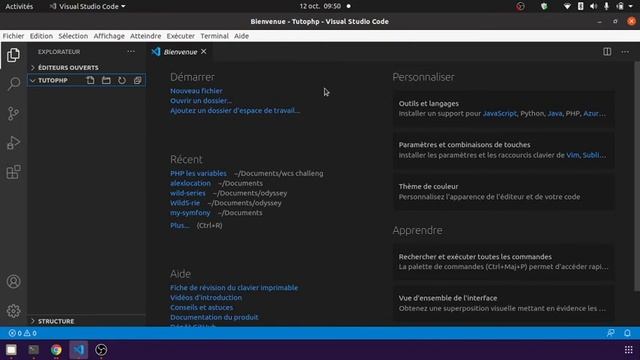Open the Fichier menu
Viewport: 640px width, 360px height.
(13, 36)
